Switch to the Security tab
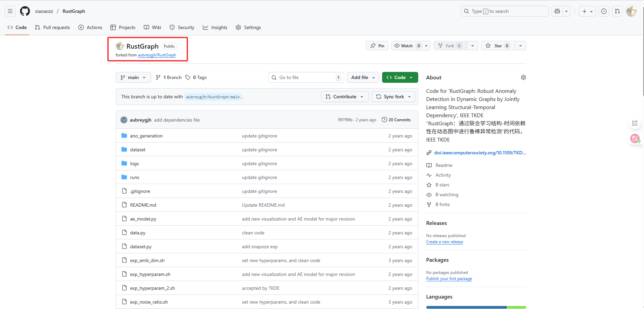 point(182,27)
